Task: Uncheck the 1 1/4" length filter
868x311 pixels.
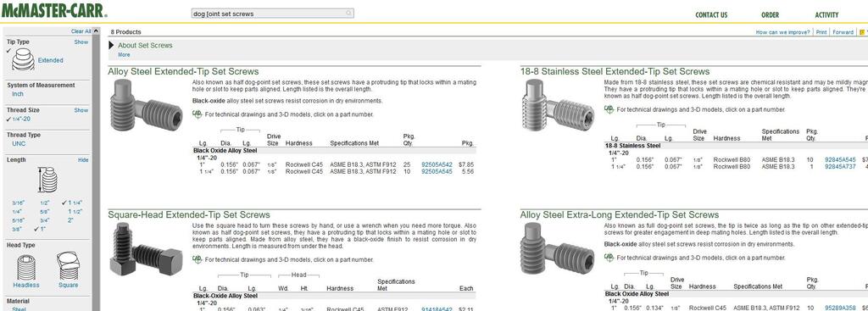Action: 73,203
